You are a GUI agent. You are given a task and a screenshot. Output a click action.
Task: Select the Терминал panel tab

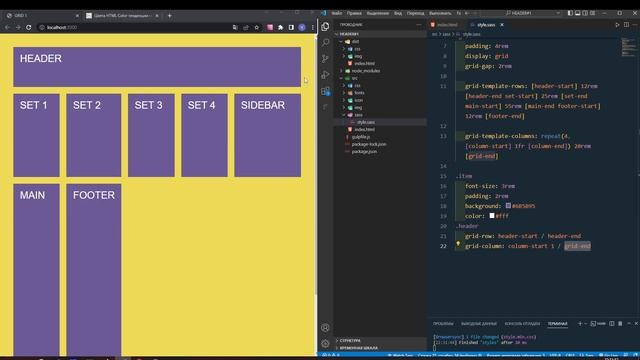[x=558, y=324]
